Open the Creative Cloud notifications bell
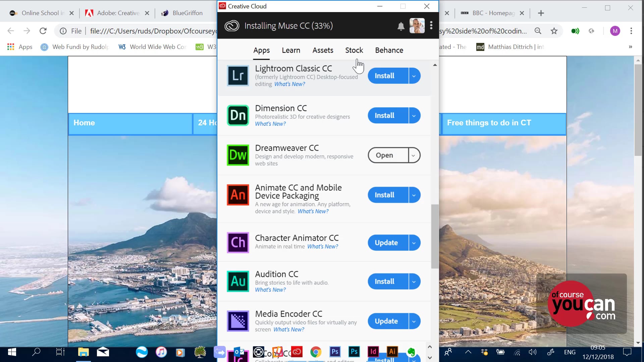The image size is (644, 362). click(x=401, y=26)
